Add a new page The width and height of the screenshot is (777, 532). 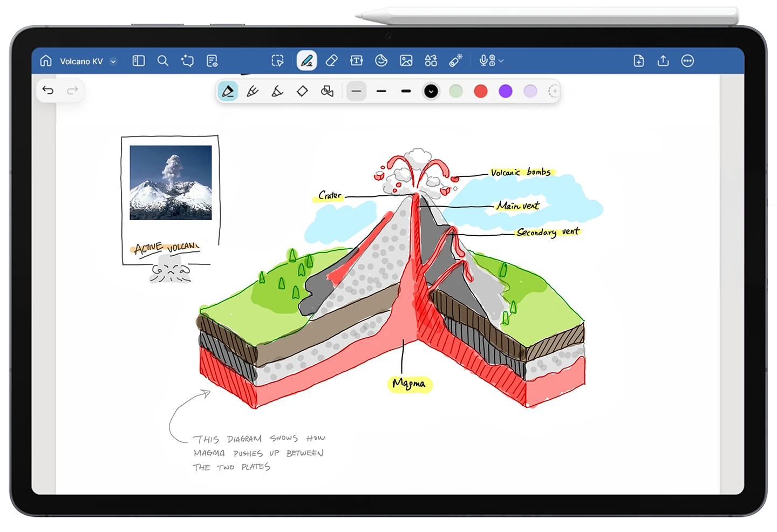pyautogui.click(x=639, y=61)
